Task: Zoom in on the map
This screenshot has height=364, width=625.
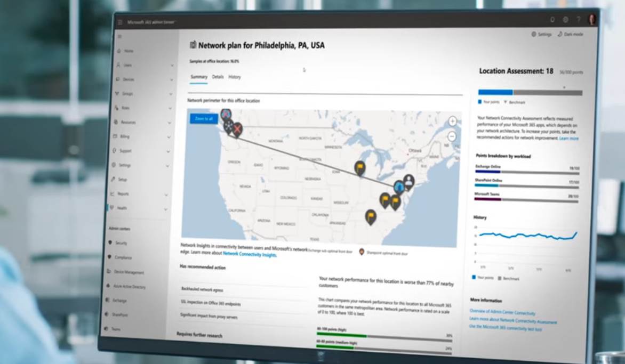Action: click(x=453, y=121)
